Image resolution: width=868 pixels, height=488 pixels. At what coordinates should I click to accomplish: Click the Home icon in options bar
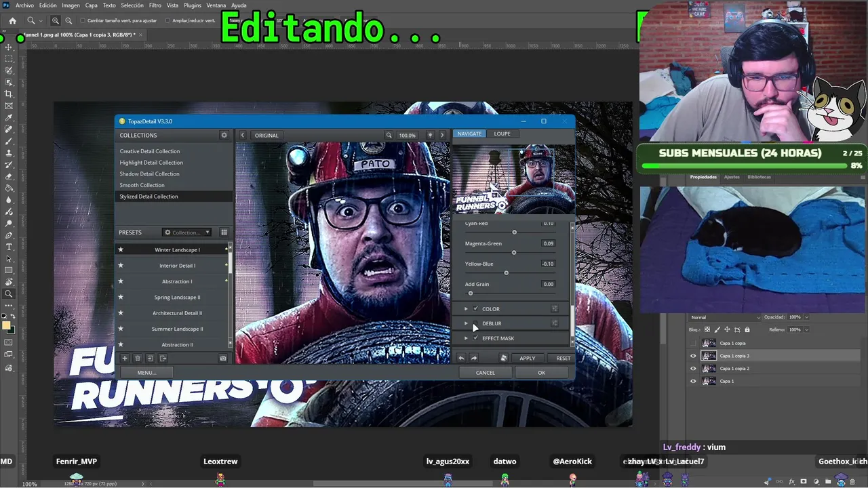click(x=12, y=21)
